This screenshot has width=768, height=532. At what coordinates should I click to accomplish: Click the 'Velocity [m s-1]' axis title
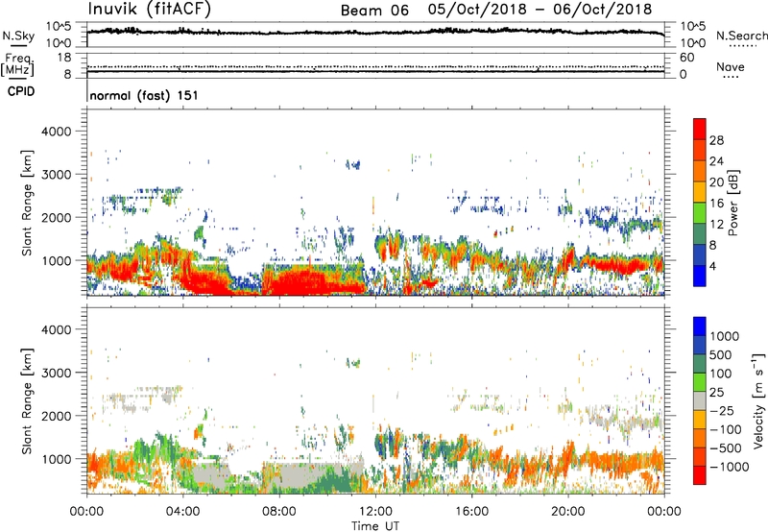(758, 400)
